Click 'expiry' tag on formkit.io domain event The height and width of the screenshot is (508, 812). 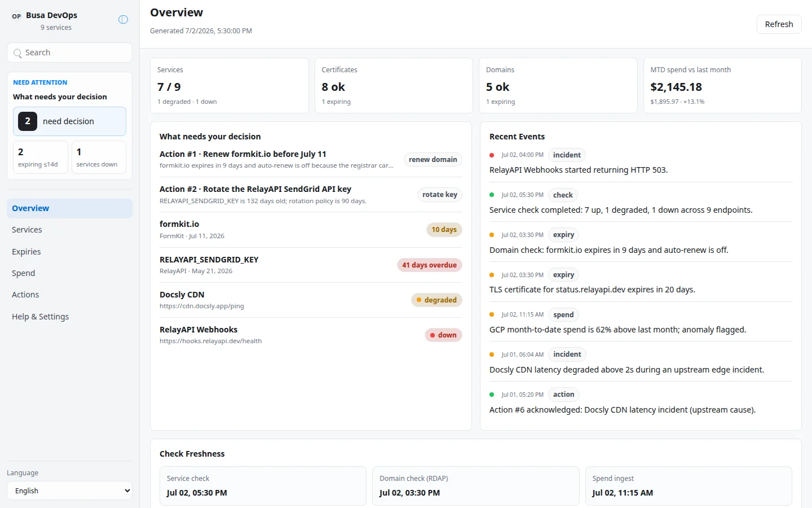[x=563, y=235]
